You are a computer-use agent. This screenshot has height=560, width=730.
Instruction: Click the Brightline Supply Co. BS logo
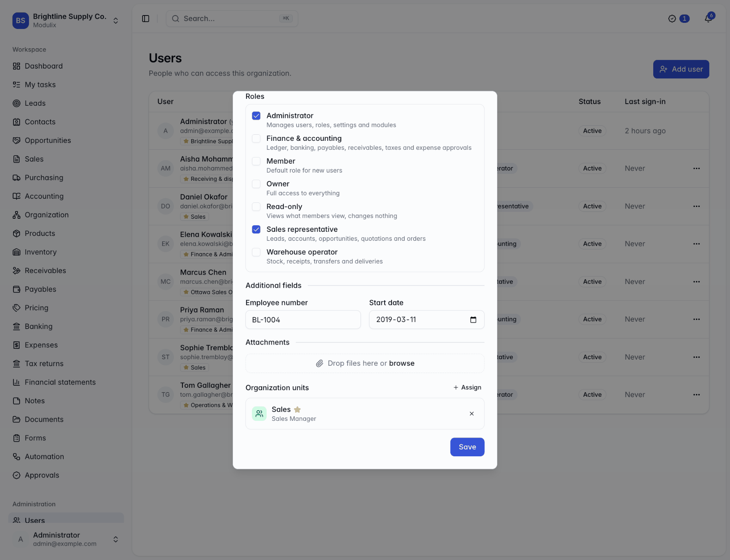coord(20,20)
